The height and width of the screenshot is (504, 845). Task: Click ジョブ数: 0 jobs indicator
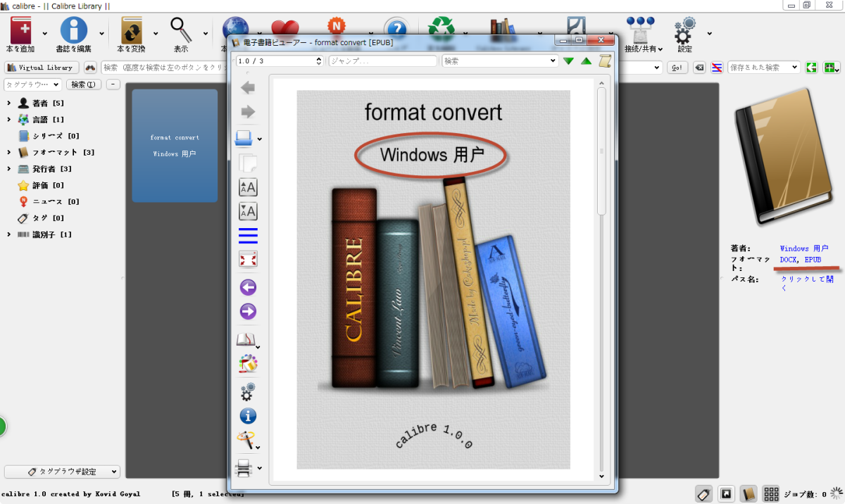click(805, 494)
